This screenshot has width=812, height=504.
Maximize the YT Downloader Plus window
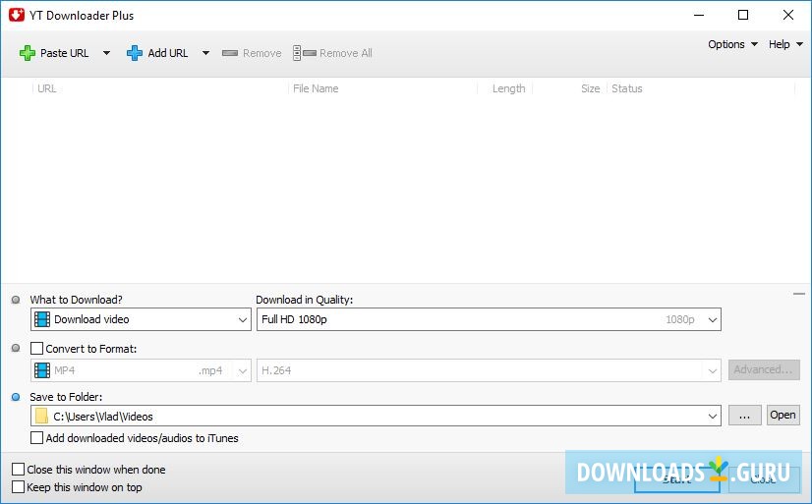click(743, 15)
